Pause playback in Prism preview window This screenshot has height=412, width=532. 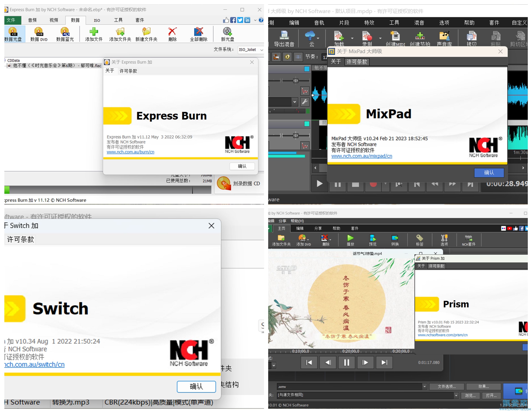click(x=346, y=363)
